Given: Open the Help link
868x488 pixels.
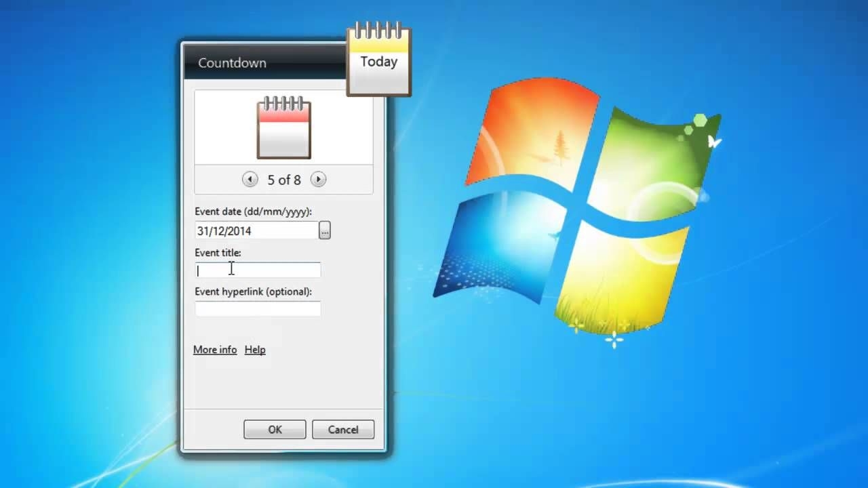Looking at the screenshot, I should [x=255, y=350].
